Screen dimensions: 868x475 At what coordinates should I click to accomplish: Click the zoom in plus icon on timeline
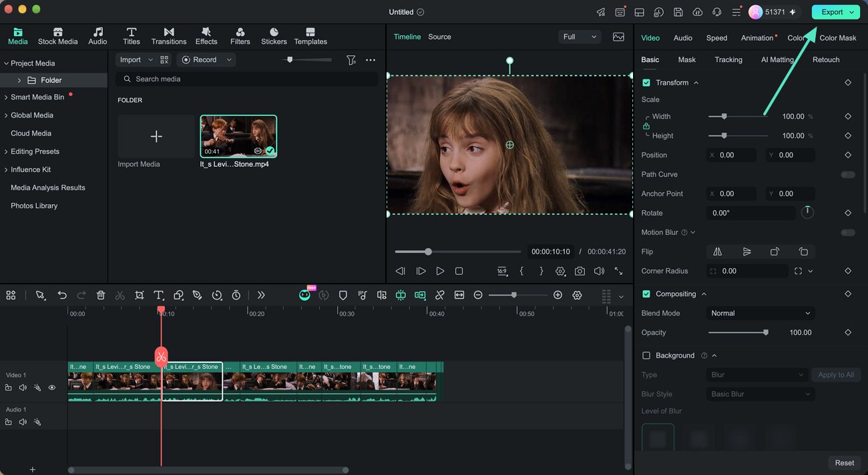(x=558, y=295)
